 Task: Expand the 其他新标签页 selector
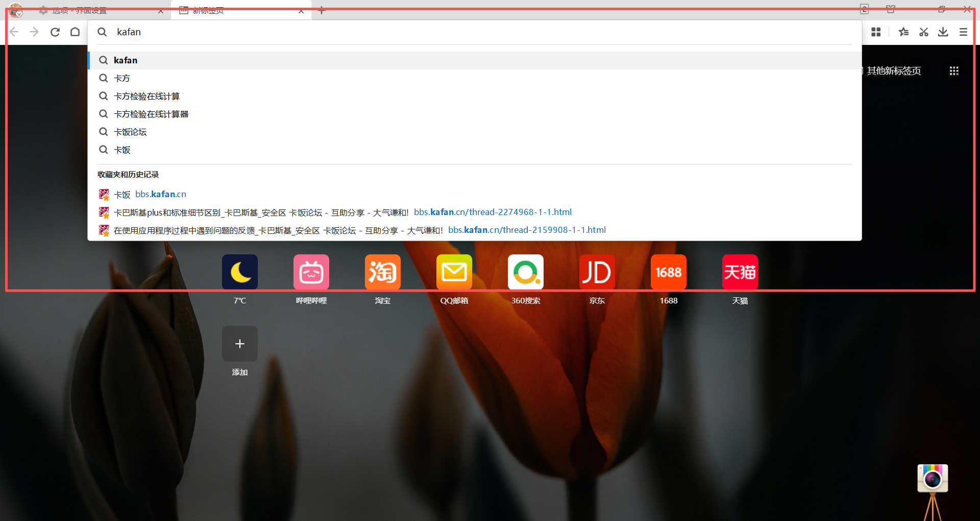pos(893,71)
